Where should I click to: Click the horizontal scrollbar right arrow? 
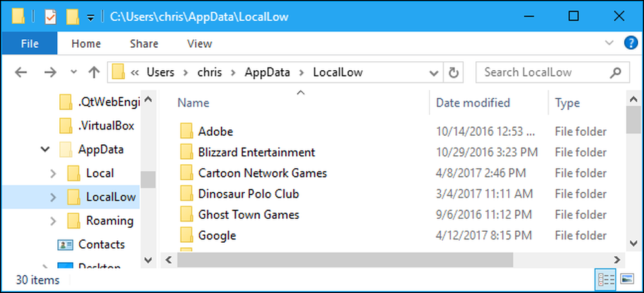(616, 260)
